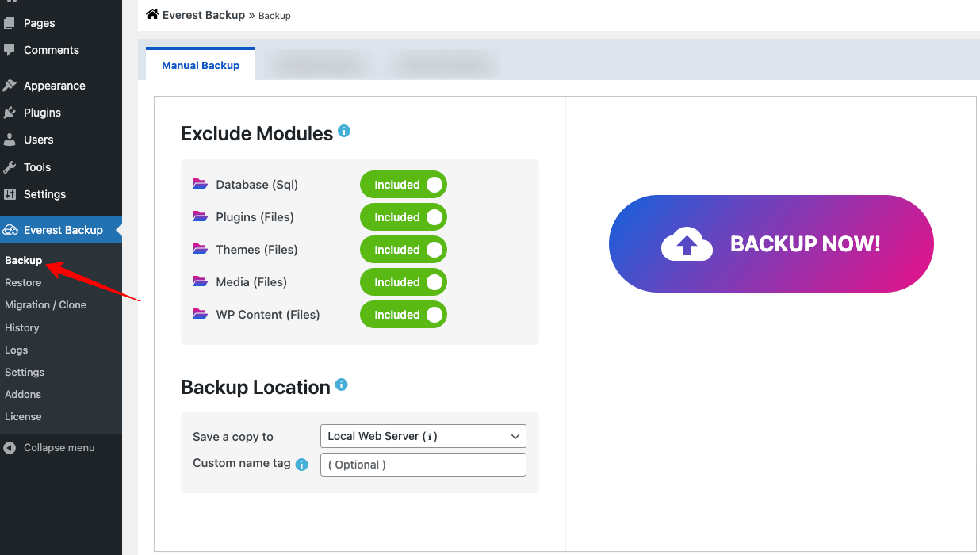Viewport: 980px width, 555px height.
Task: Show info icon next to Custom name tag
Action: pos(301,465)
